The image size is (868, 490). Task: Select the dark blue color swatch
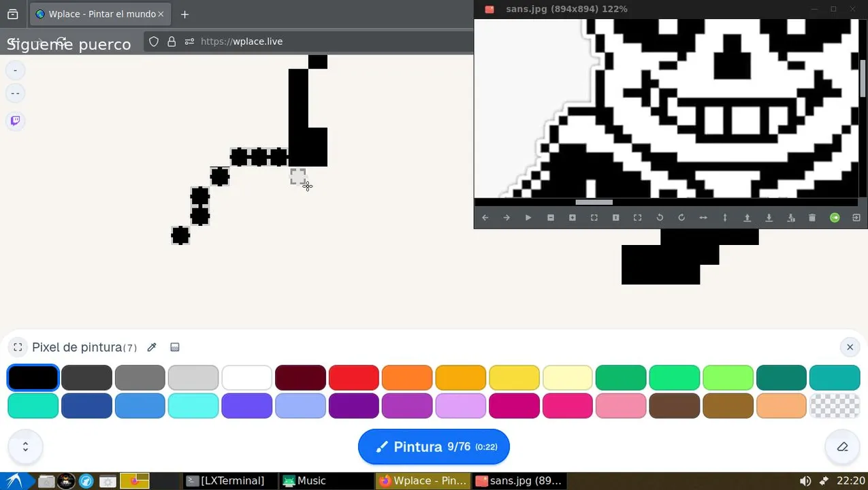pos(86,406)
